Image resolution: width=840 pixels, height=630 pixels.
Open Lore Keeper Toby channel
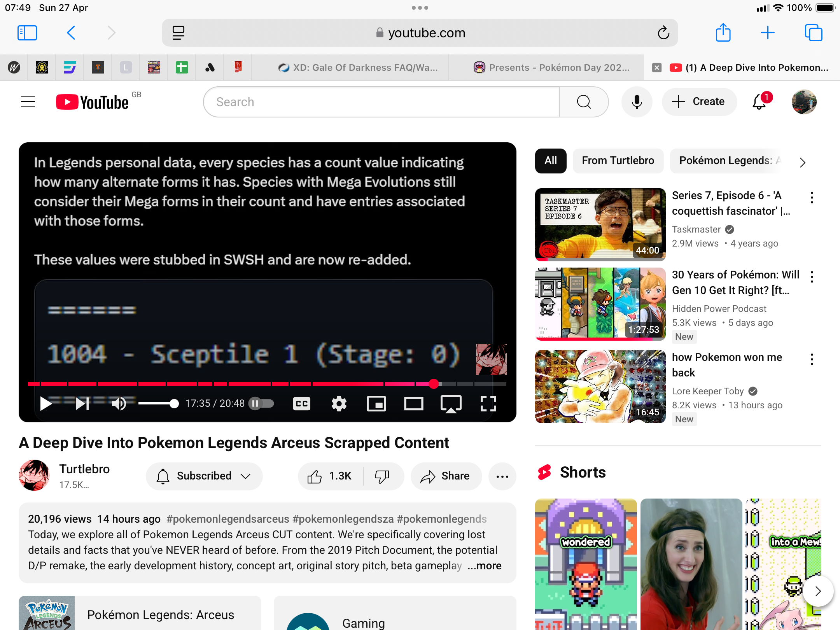coord(708,391)
